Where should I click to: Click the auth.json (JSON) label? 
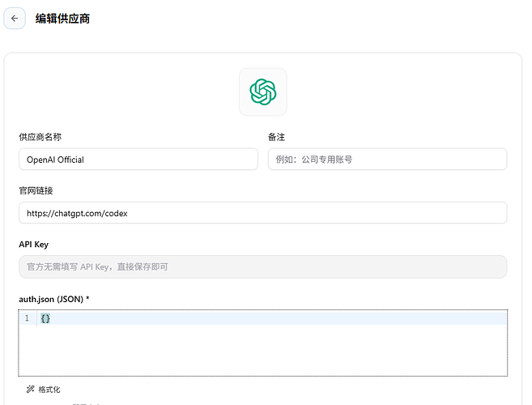point(54,299)
